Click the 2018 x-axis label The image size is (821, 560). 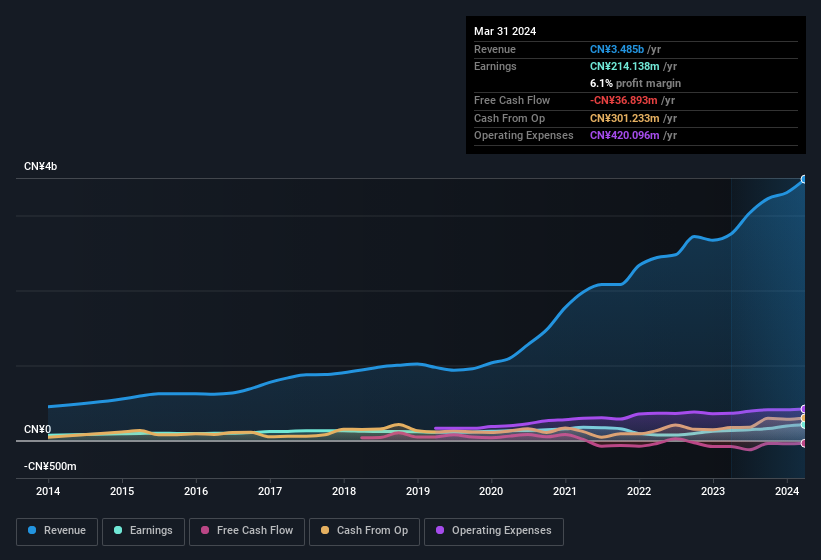343,491
